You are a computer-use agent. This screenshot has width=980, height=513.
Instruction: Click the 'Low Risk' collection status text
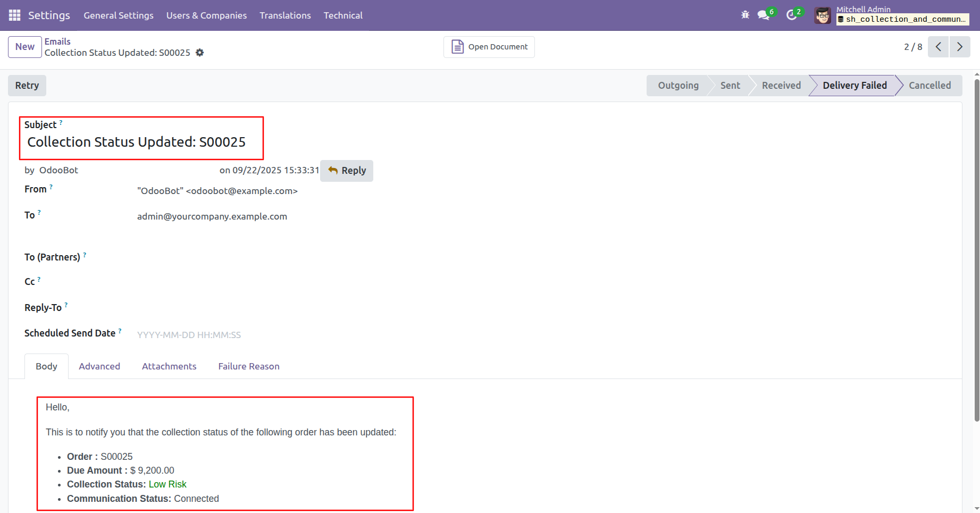pos(167,484)
